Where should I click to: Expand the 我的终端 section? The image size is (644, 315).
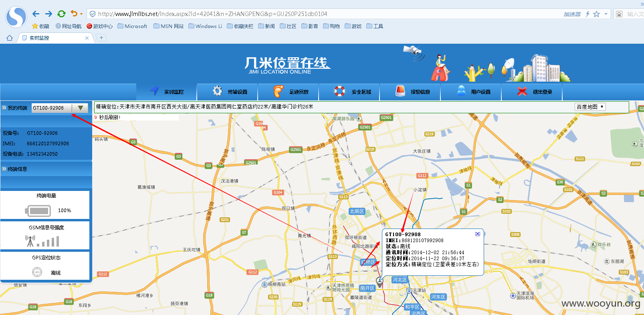(x=14, y=108)
